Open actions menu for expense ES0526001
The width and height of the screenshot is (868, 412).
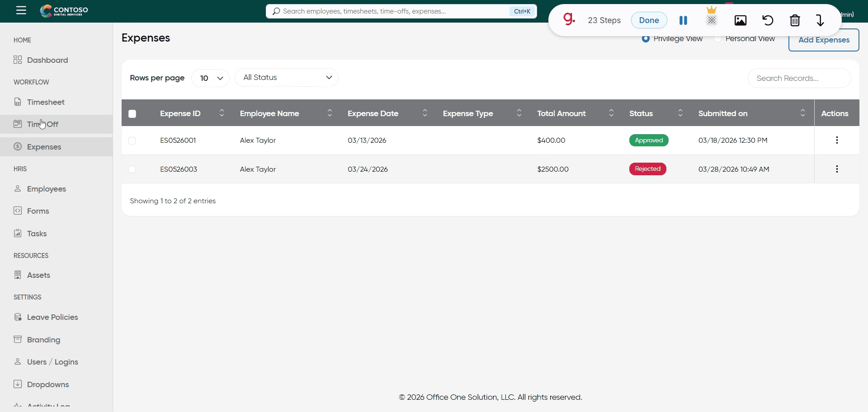click(837, 140)
